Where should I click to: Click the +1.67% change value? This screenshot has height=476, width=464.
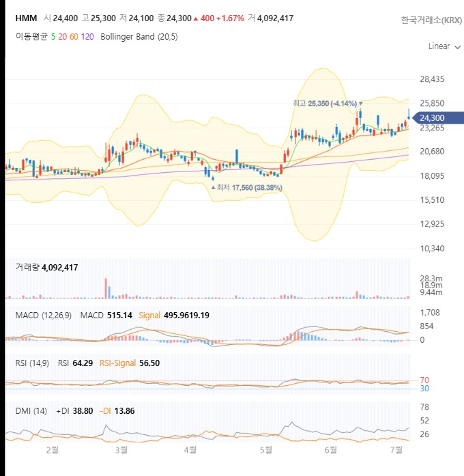[x=230, y=18]
